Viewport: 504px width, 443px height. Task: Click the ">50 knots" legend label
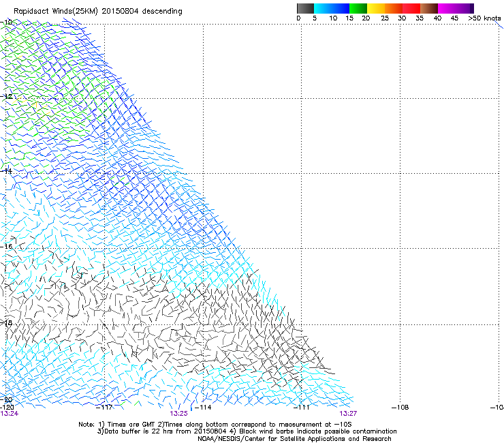pos(484,18)
